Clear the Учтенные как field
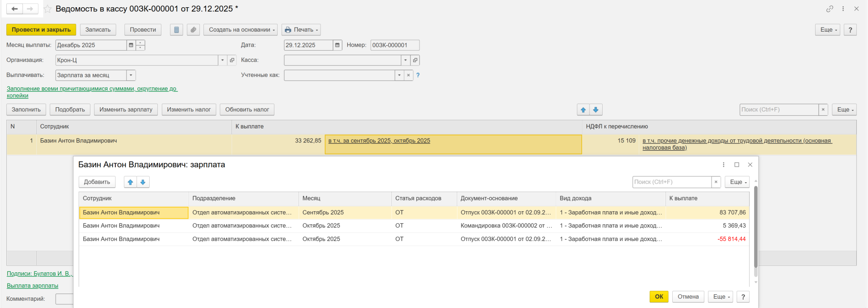Screen dimensions: 868x308 408,75
